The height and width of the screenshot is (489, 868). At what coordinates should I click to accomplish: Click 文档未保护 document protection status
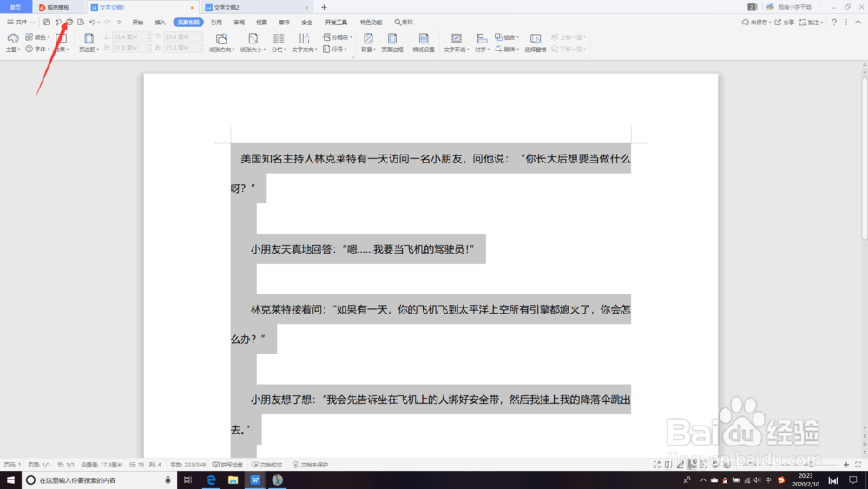[310, 465]
